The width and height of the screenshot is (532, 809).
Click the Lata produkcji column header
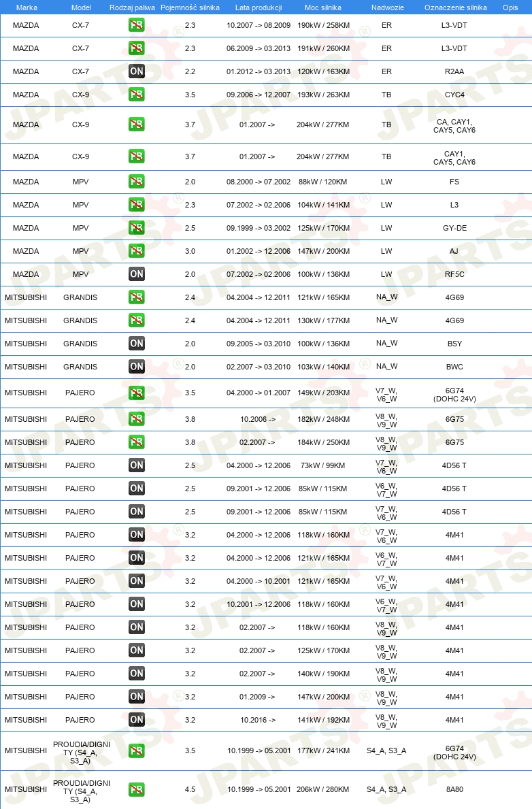click(x=259, y=7)
